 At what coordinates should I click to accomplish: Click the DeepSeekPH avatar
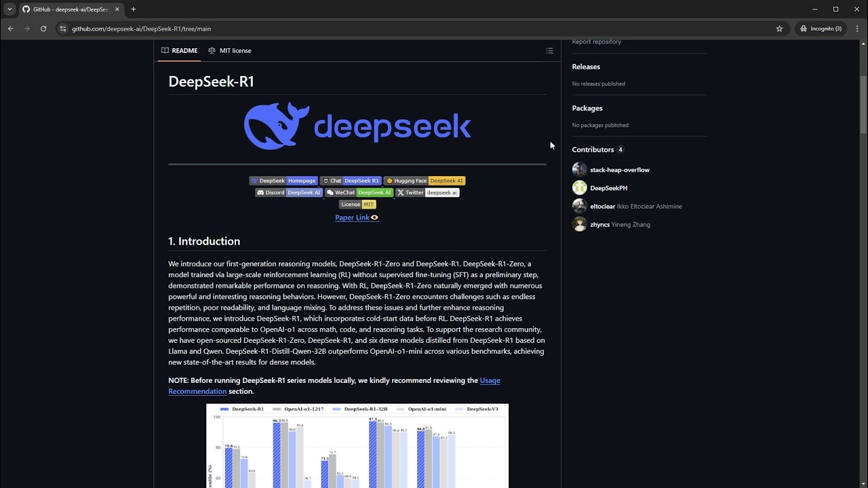580,188
